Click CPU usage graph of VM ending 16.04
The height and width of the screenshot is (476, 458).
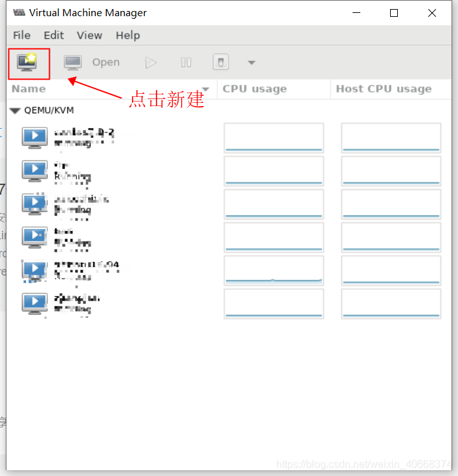coord(274,270)
